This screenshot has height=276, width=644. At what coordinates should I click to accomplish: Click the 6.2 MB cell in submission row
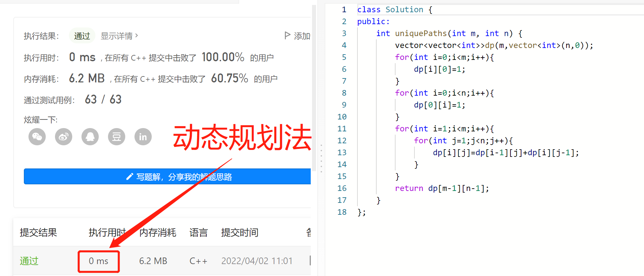pos(153,261)
